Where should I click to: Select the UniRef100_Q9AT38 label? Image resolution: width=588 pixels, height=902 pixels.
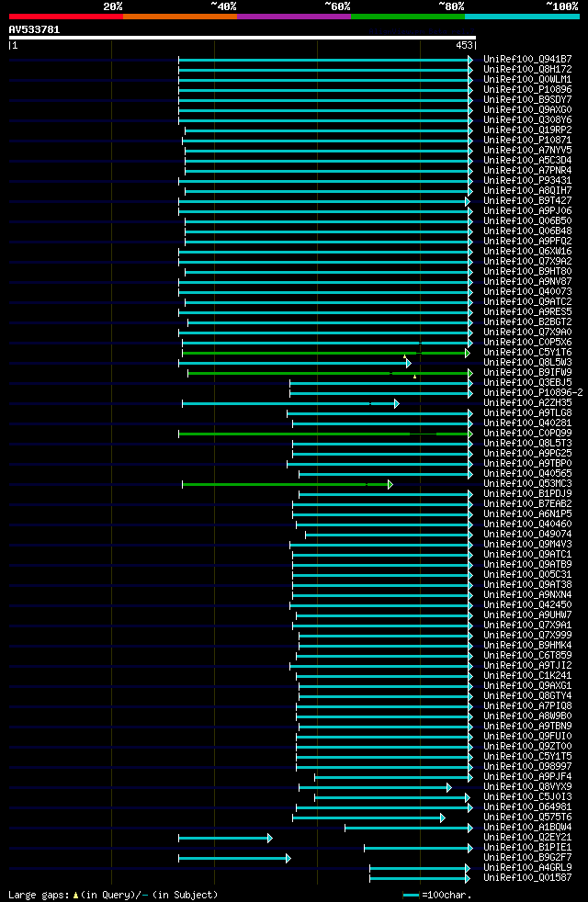(x=527, y=585)
